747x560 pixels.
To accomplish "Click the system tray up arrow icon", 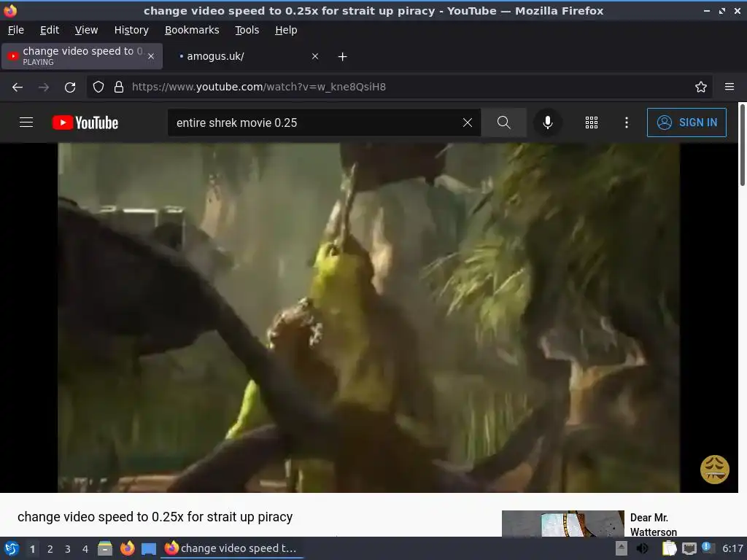I will (x=622, y=548).
